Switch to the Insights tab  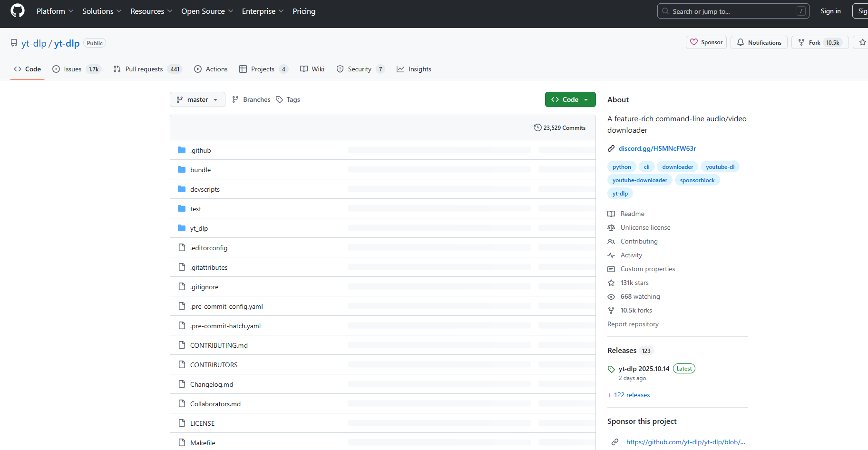(x=414, y=69)
